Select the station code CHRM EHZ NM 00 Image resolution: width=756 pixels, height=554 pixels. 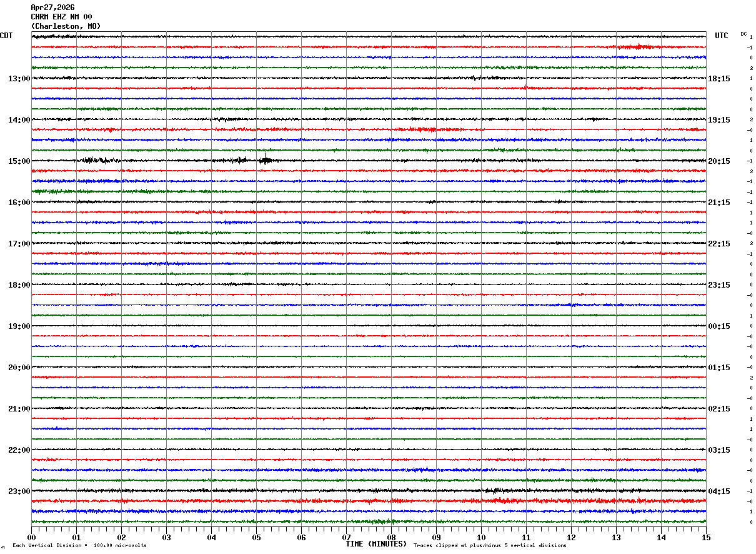(x=61, y=17)
